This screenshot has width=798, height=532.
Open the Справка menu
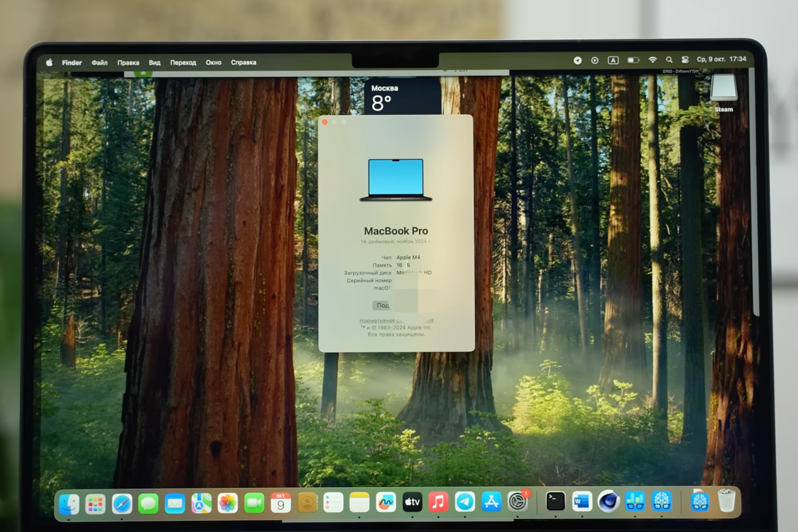pos(244,62)
